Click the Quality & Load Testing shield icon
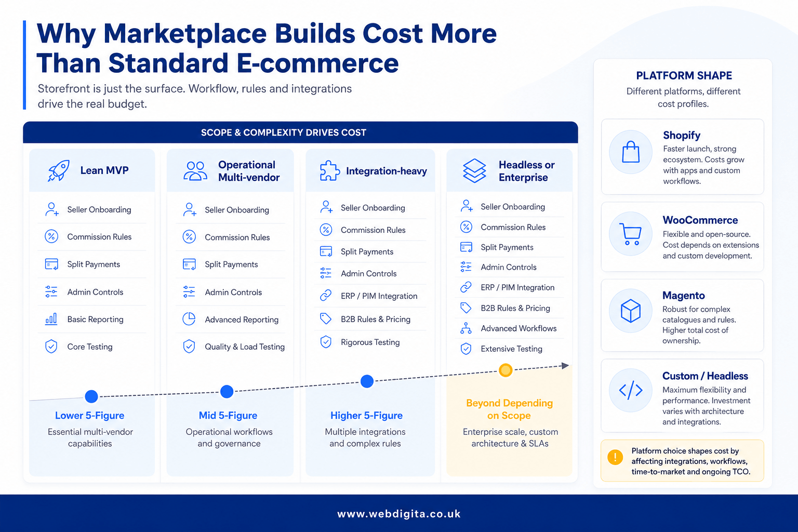The width and height of the screenshot is (798, 532). pyautogui.click(x=189, y=346)
